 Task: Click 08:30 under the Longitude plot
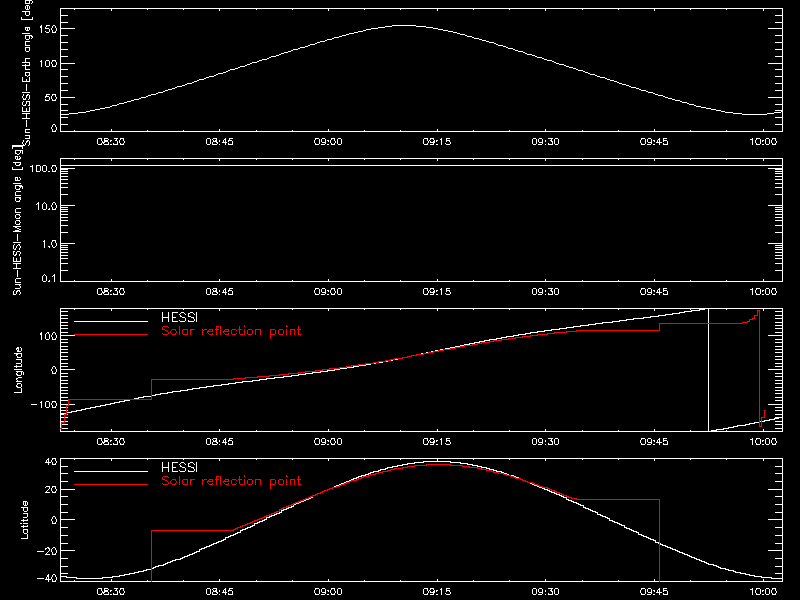111,442
